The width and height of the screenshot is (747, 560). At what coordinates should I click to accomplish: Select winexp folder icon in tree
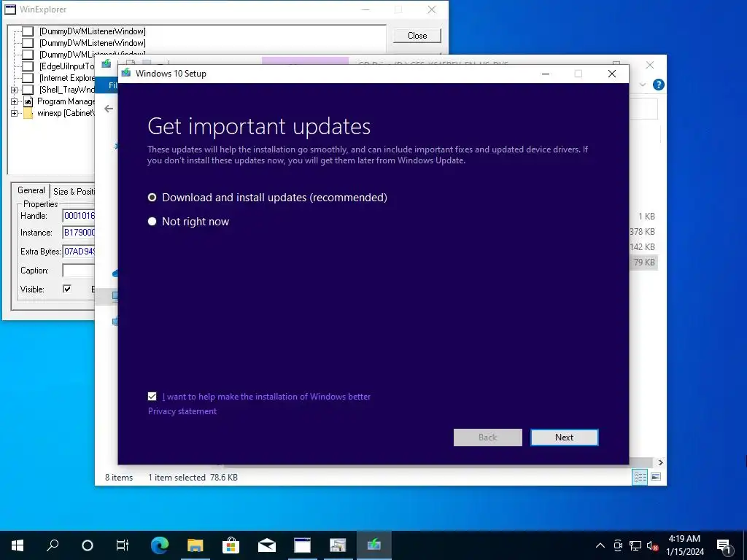point(28,113)
